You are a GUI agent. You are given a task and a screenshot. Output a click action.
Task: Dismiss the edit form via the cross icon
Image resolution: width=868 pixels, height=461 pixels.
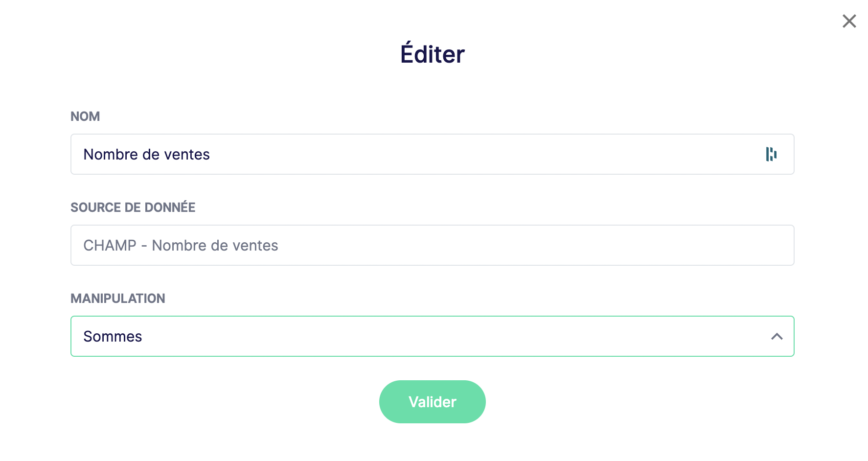coord(849,21)
